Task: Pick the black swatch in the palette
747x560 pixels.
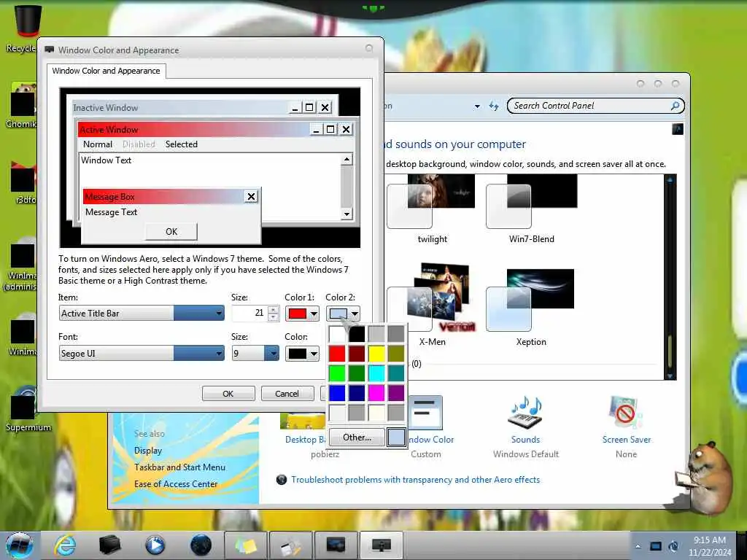Action: [x=356, y=334]
